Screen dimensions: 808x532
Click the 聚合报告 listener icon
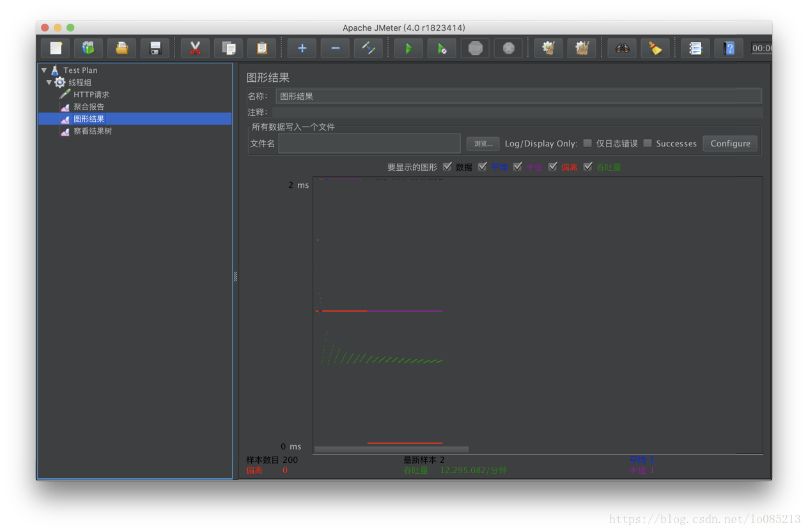click(65, 107)
